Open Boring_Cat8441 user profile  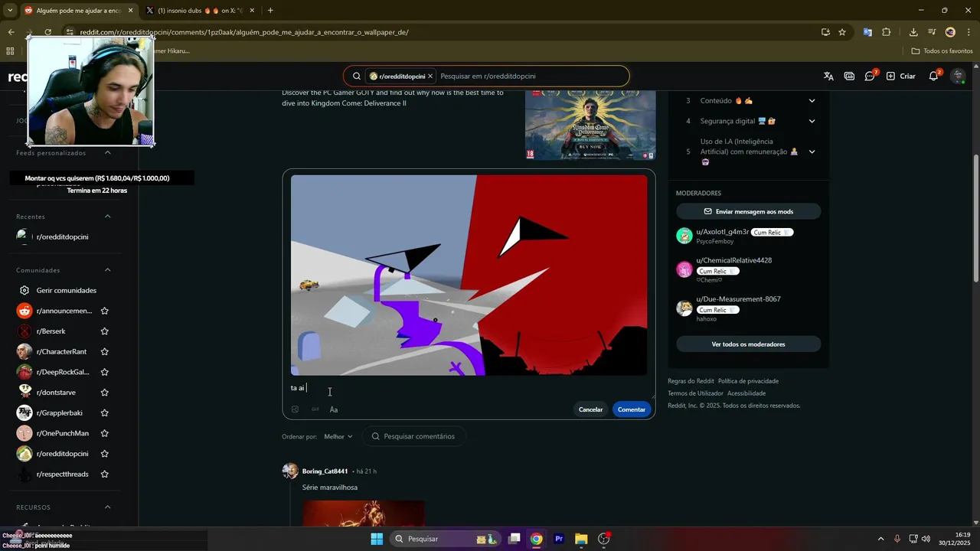click(x=325, y=471)
